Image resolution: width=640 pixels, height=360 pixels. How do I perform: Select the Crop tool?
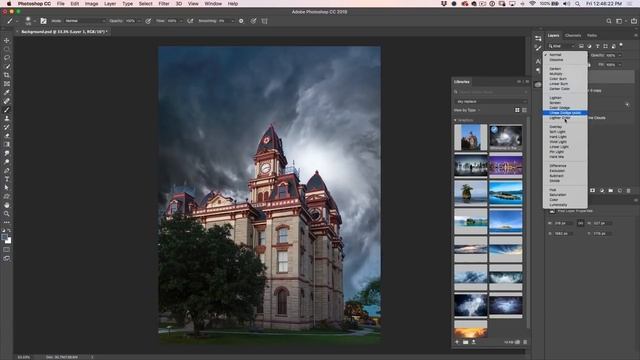pos(7,75)
